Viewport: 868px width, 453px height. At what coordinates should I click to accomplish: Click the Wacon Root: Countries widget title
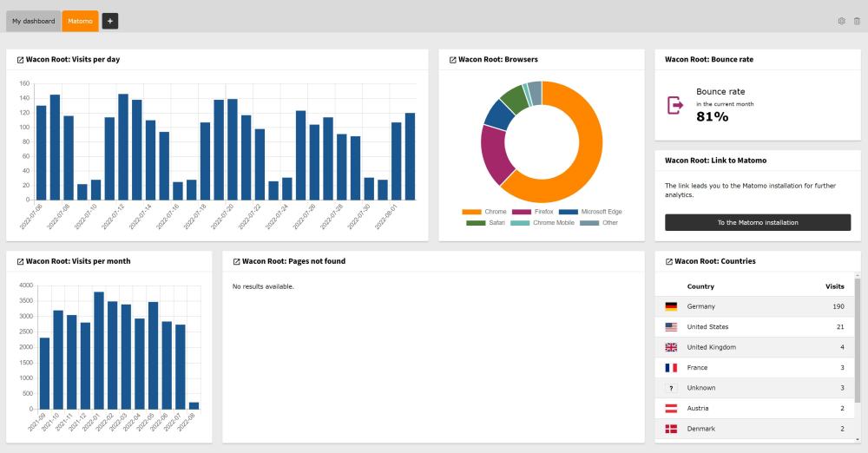(x=714, y=261)
